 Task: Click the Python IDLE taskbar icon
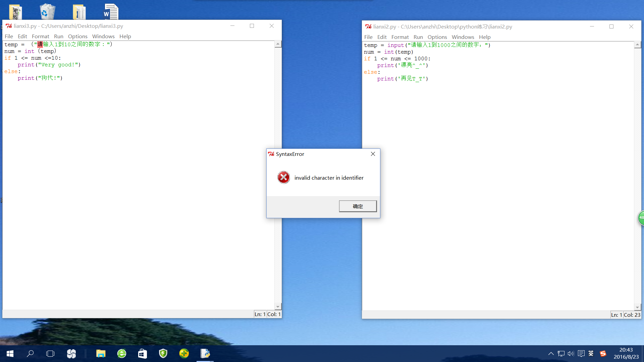[205, 353]
